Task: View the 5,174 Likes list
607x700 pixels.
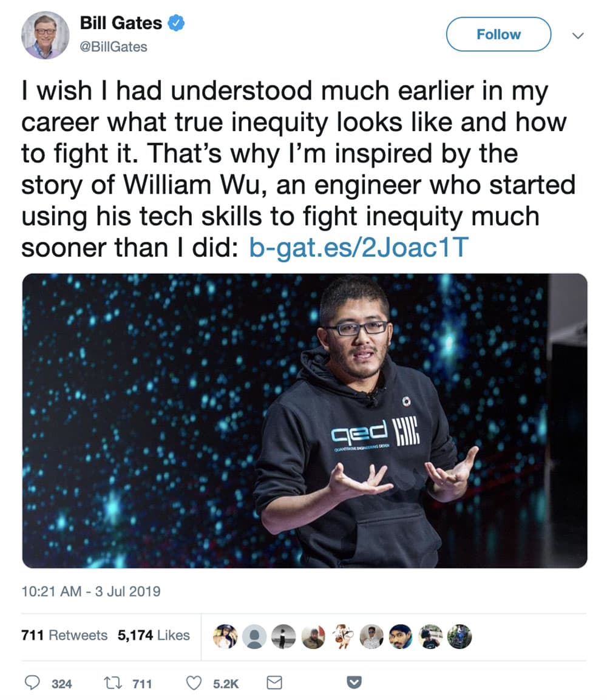Action: (x=154, y=635)
